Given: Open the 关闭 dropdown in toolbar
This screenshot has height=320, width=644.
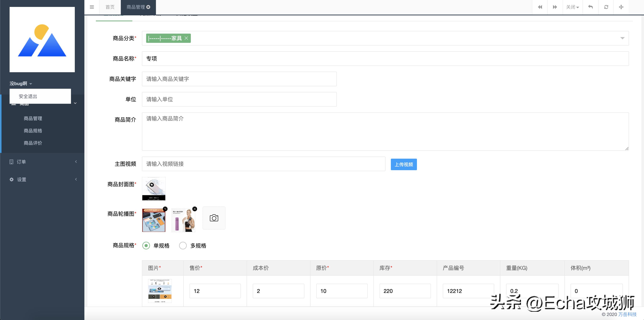Looking at the screenshot, I should click(x=572, y=7).
